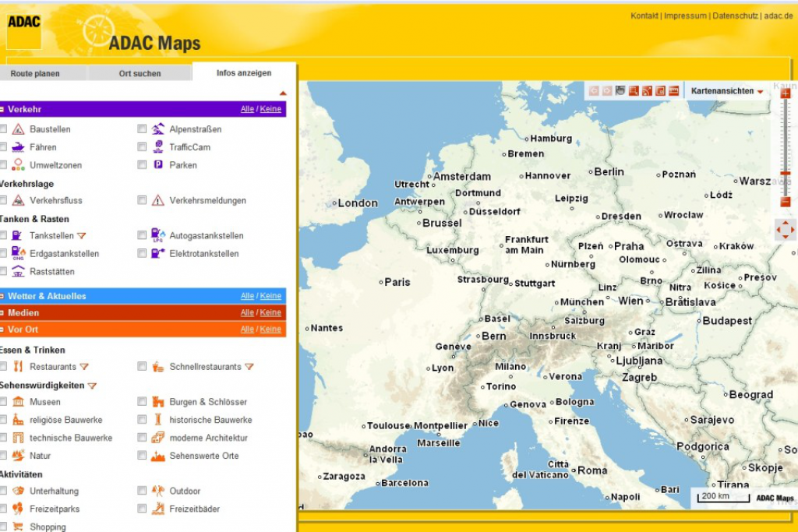The width and height of the screenshot is (798, 532).
Task: Click the ruler measure tool in map toolbar
Action: 673,91
